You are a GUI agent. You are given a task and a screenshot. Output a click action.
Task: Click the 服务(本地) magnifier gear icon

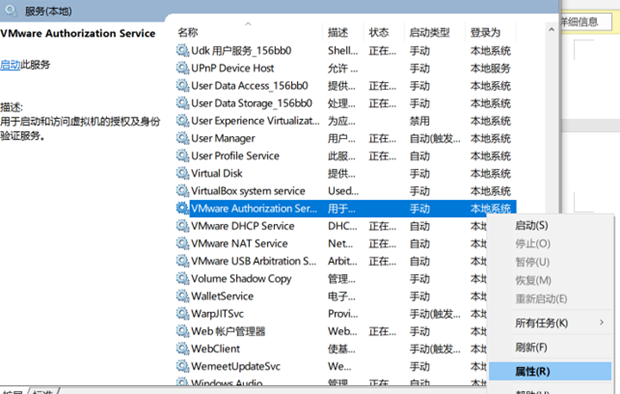pyautogui.click(x=11, y=10)
